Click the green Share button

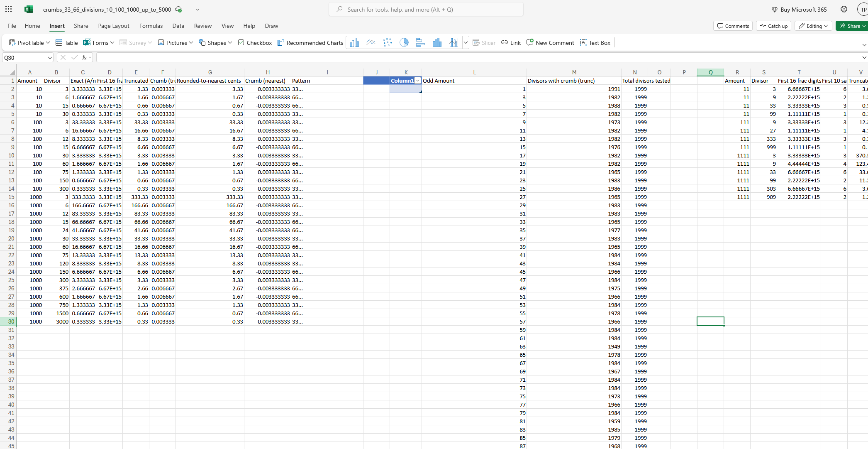pos(851,26)
